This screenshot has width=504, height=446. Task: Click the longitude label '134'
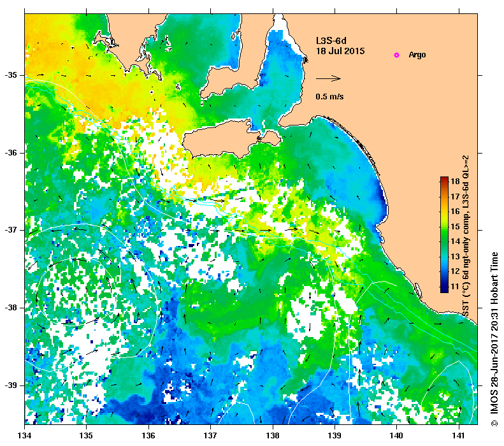tap(24, 436)
